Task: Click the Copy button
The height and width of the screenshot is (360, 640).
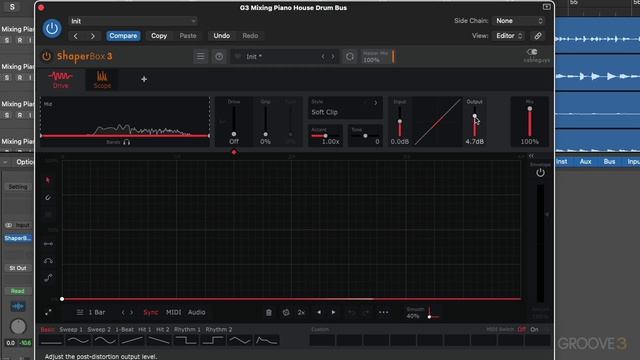Action: click(x=159, y=36)
